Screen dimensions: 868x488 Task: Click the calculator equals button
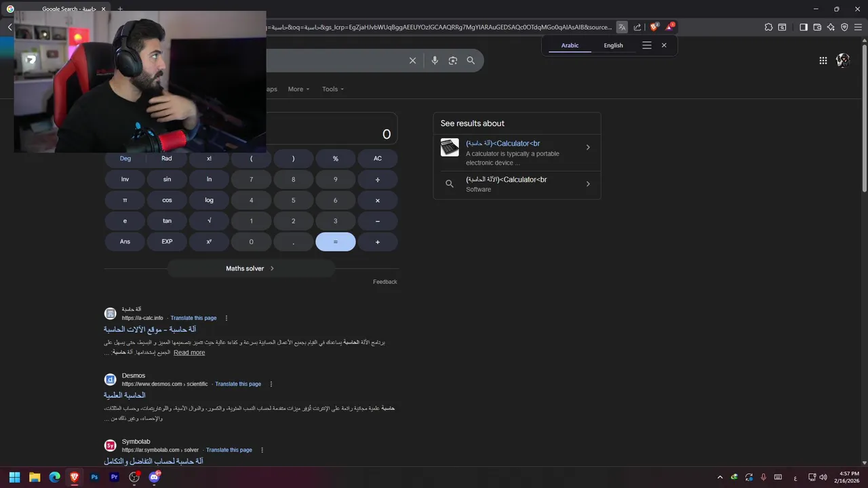pos(336,242)
